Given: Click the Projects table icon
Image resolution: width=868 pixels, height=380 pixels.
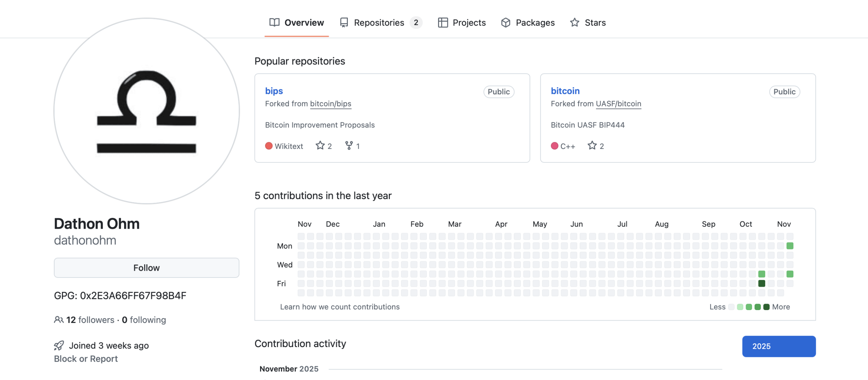Looking at the screenshot, I should coord(442,22).
